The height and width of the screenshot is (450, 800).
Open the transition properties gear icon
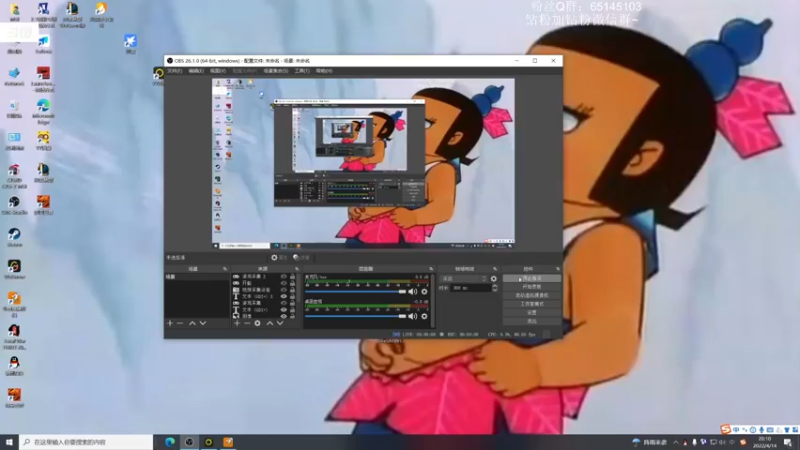(493, 279)
